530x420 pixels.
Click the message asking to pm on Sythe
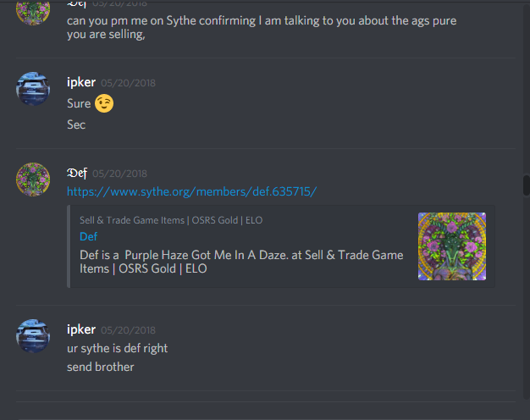262,27
